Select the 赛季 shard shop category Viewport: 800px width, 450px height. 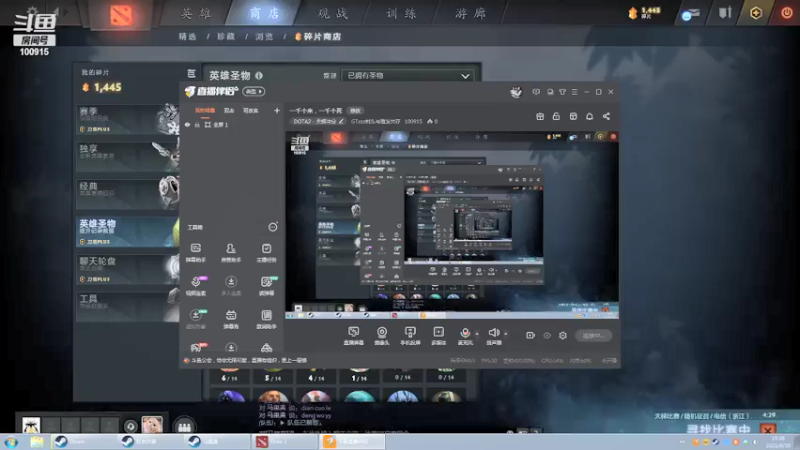pos(128,118)
